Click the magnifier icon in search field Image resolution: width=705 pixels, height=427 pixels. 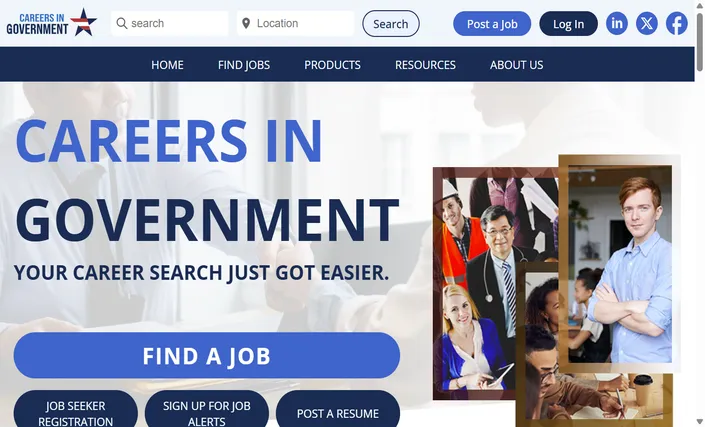[121, 23]
